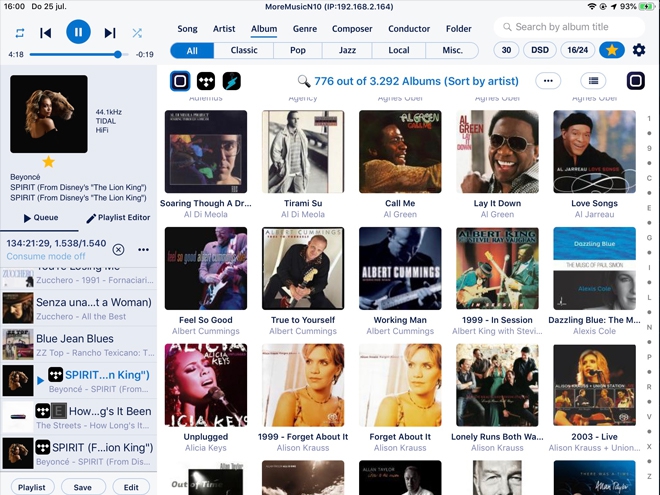
Task: Switch to the Composer tab
Action: coord(352,29)
